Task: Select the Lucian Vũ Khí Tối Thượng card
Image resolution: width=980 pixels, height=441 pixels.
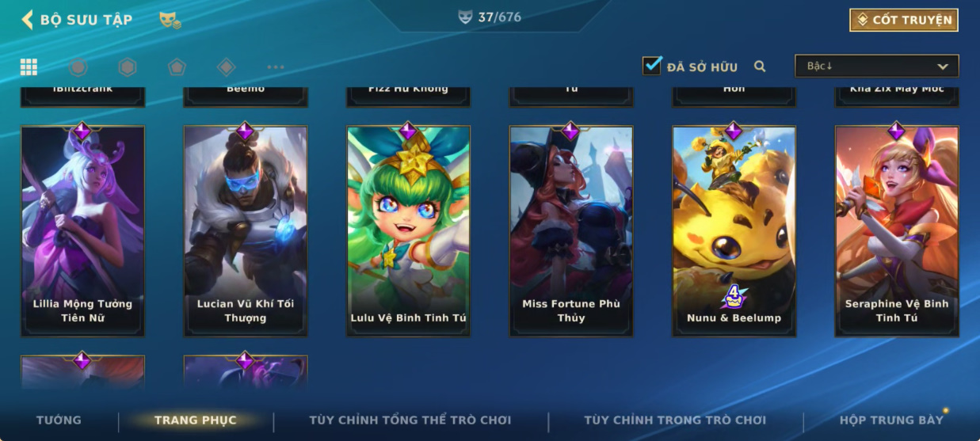Action: (246, 230)
